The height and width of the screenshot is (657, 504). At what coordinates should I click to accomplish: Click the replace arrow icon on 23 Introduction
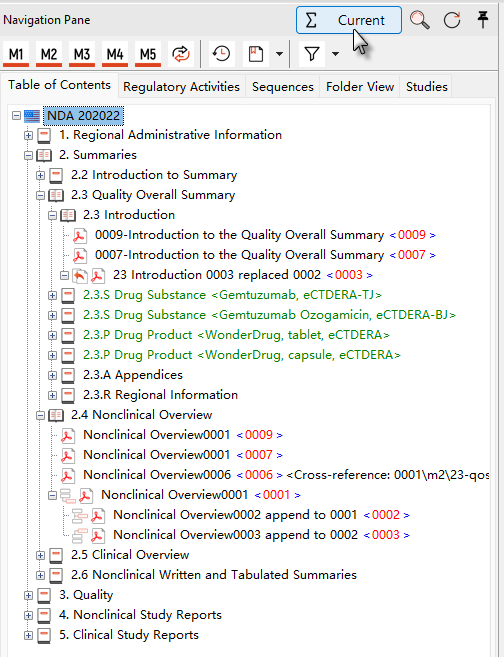(80, 275)
